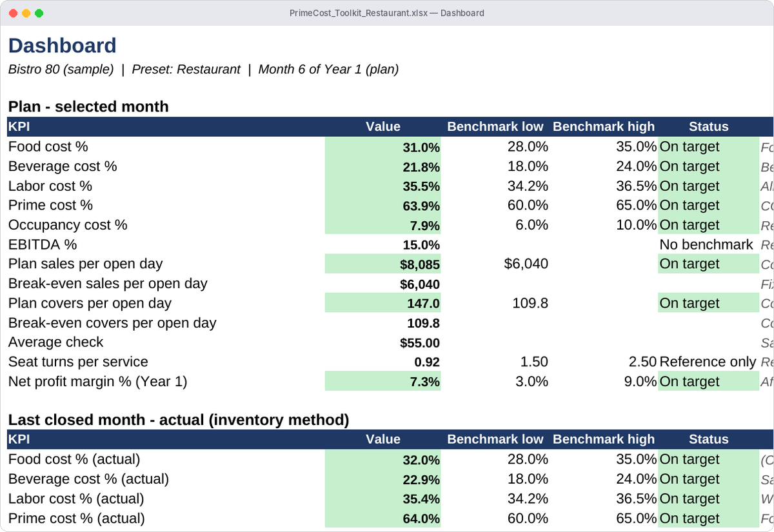Click 'On target' status for Net profit margin
The width and height of the screenshot is (774, 532).
(x=708, y=382)
